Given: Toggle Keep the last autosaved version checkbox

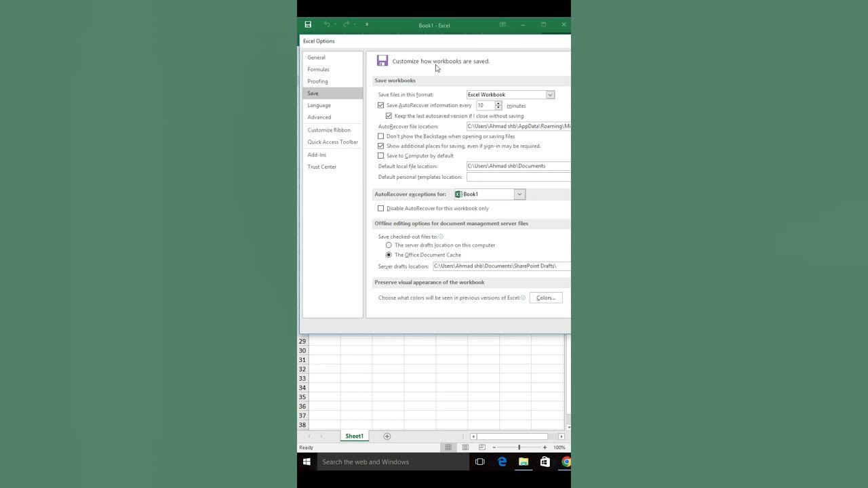Looking at the screenshot, I should click(x=389, y=116).
